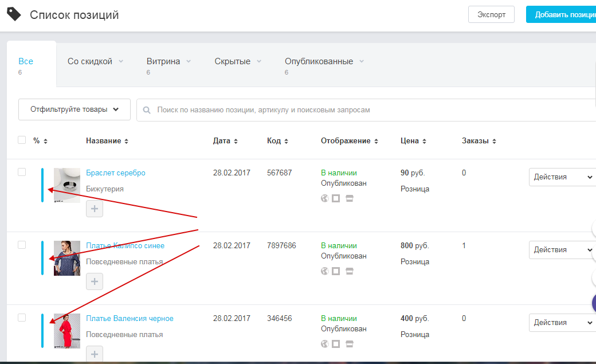Open Действия dropdown for Платье Калипсо синее
The image size is (596, 364).
coord(563,250)
